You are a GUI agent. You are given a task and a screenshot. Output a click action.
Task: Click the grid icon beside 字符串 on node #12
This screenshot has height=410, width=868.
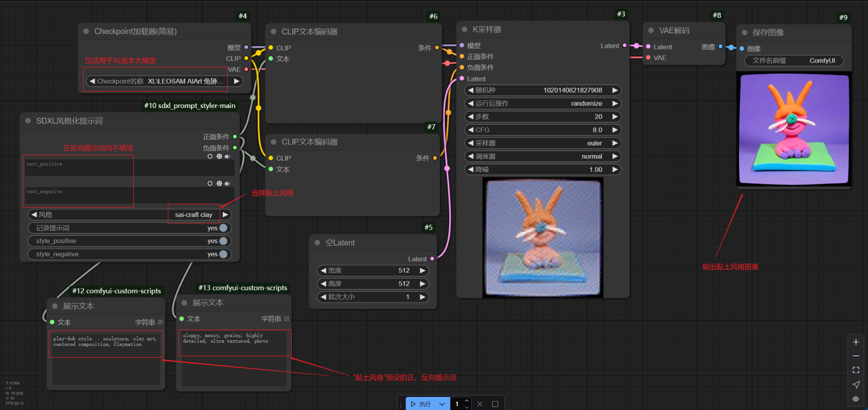[x=161, y=322]
